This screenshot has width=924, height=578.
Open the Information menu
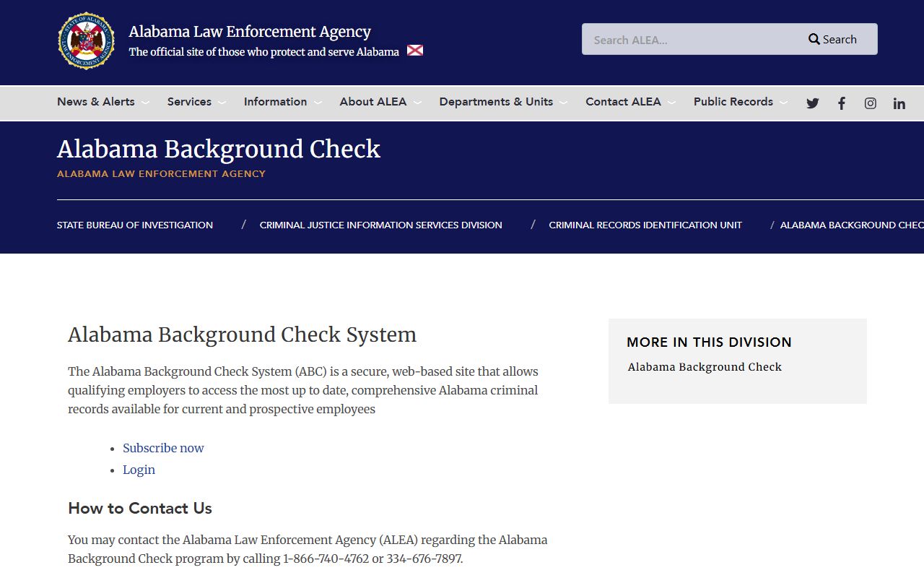point(275,102)
